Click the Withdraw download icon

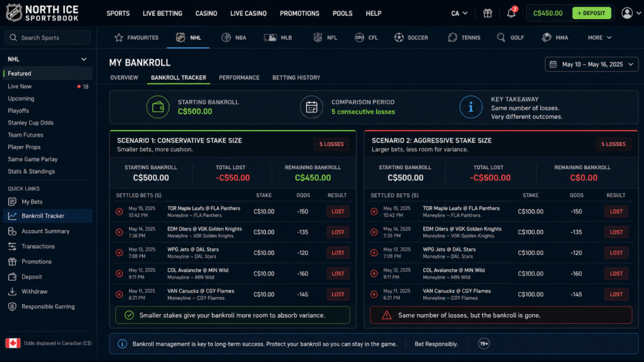(x=13, y=291)
